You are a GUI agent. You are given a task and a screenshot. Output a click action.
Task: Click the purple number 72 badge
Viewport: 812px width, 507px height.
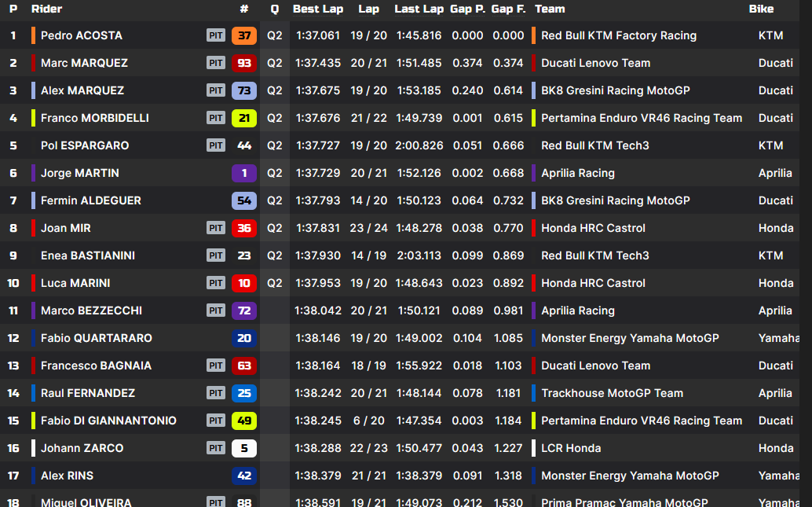coord(244,310)
